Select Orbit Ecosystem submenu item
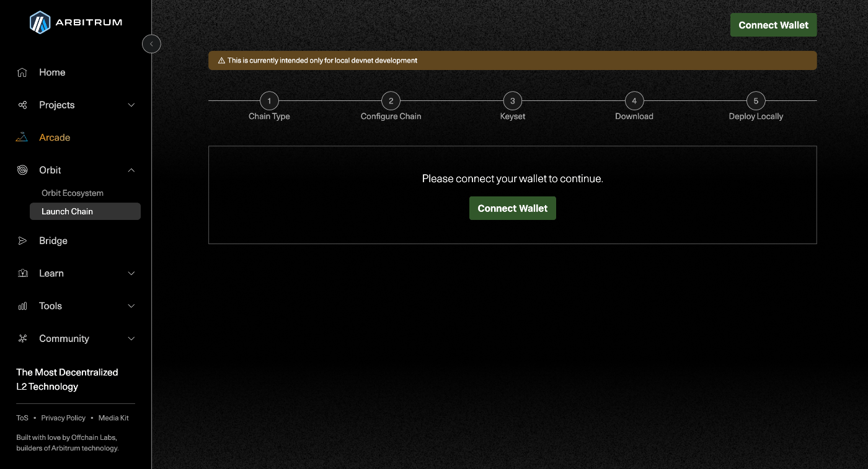 pyautogui.click(x=73, y=193)
